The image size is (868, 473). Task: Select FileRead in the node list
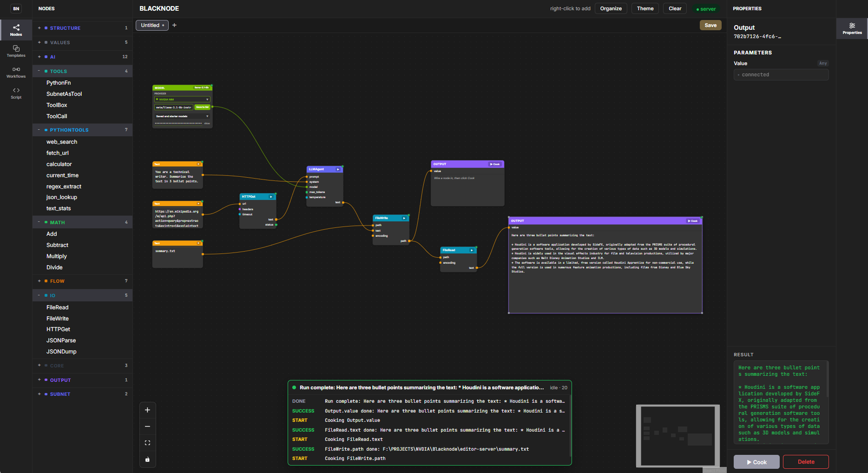pyautogui.click(x=58, y=307)
